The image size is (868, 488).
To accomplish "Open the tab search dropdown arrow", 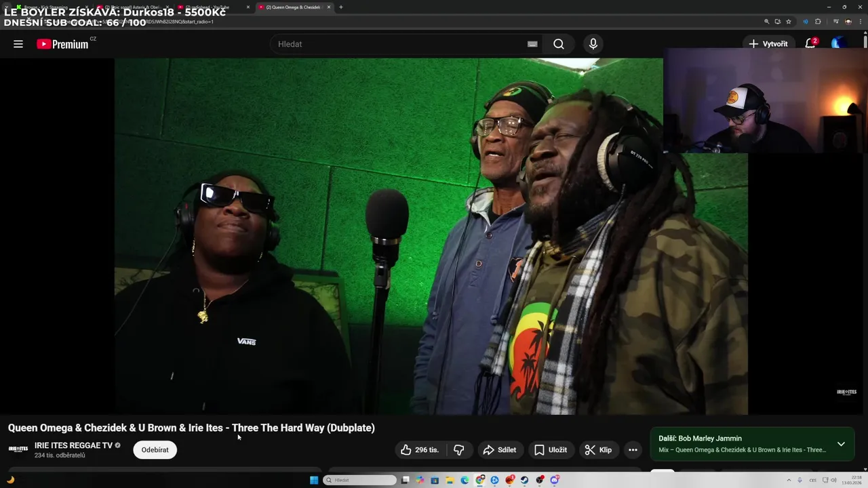I will tap(7, 7).
